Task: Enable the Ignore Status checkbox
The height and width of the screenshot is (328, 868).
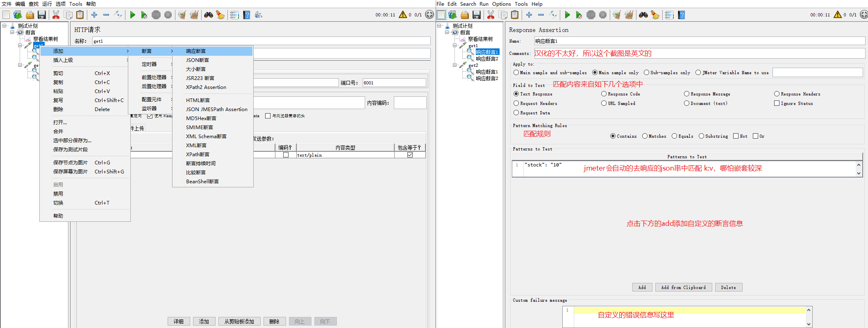Action: (777, 103)
